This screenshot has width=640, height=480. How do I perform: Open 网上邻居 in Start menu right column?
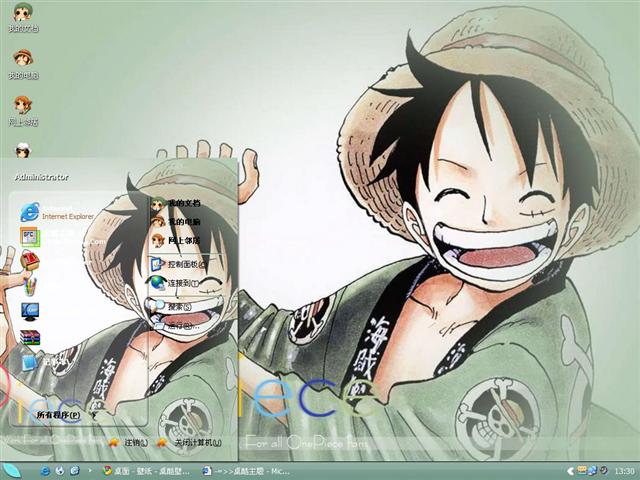point(176,241)
